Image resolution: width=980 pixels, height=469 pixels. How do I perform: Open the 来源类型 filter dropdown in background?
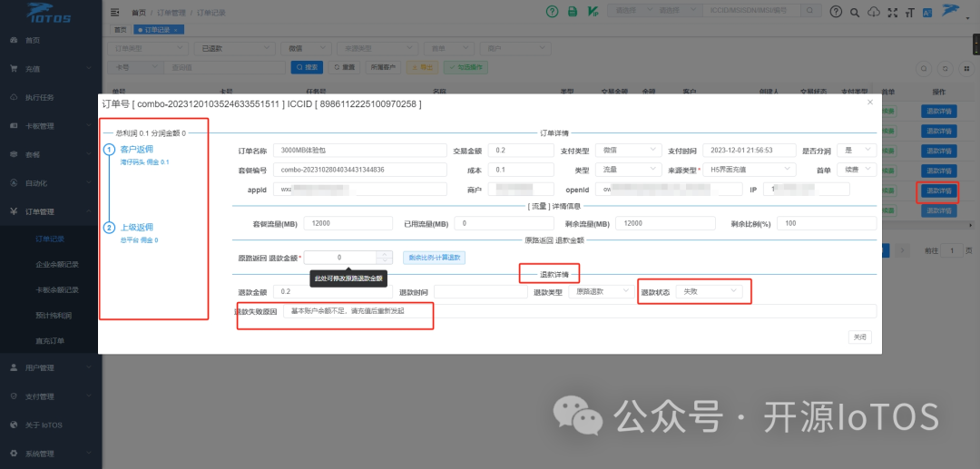pos(377,48)
